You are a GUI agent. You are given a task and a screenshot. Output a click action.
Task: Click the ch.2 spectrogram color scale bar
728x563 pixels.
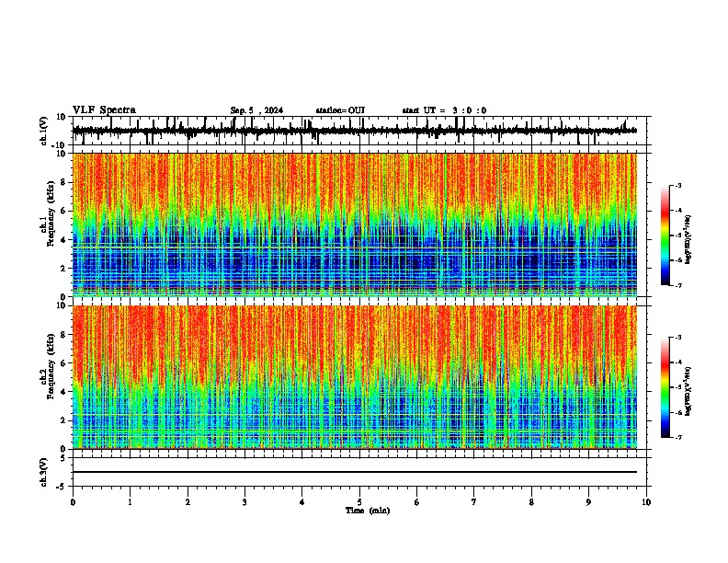coord(665,387)
